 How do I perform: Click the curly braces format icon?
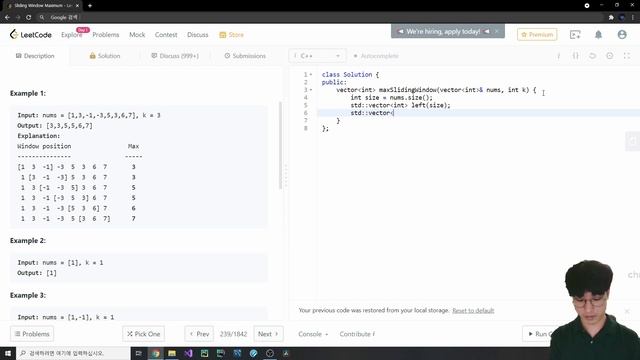[576, 56]
